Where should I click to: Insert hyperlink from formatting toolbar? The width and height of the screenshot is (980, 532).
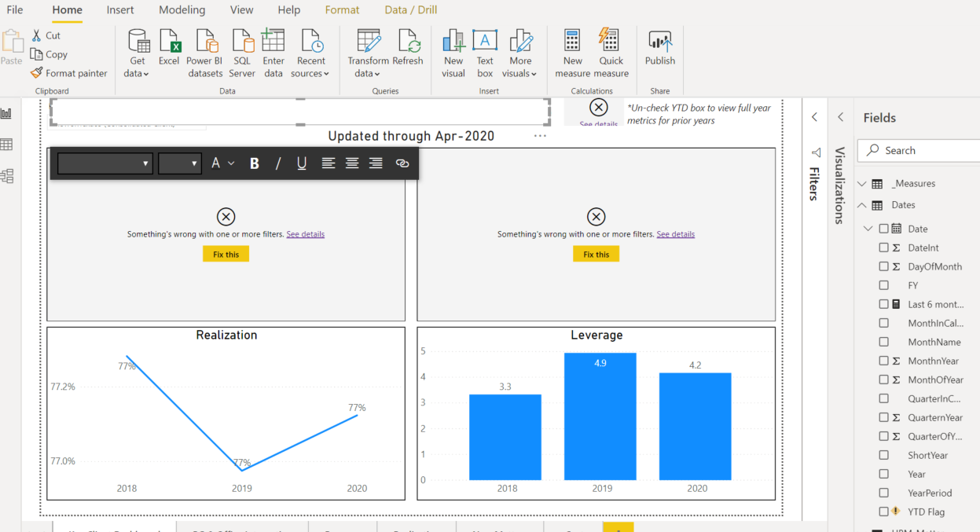tap(402, 163)
